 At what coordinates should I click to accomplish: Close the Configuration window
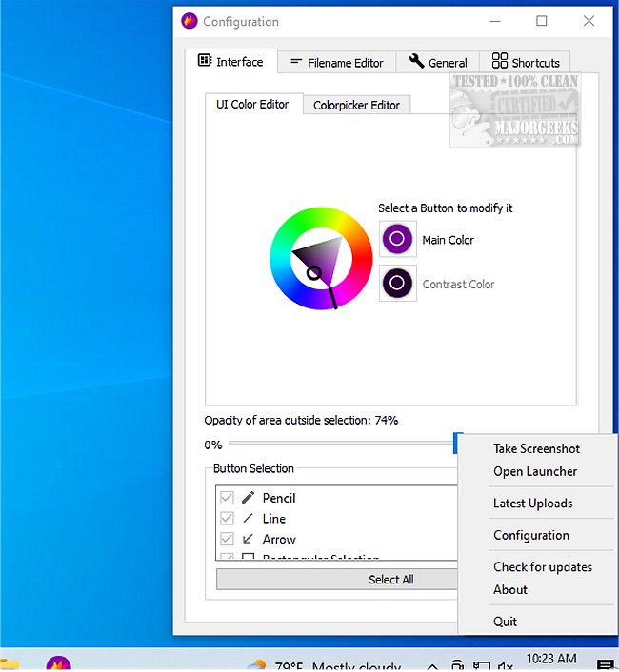[x=589, y=21]
